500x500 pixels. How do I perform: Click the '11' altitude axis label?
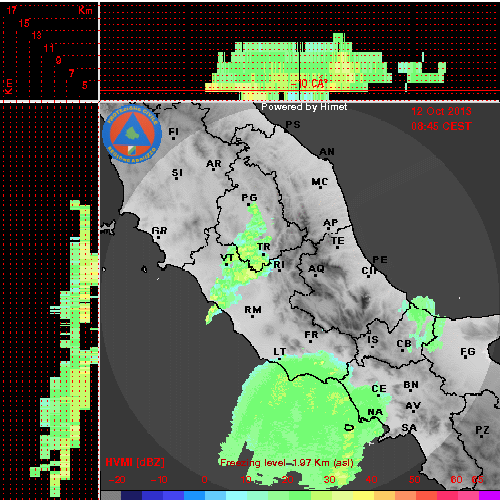49,48
